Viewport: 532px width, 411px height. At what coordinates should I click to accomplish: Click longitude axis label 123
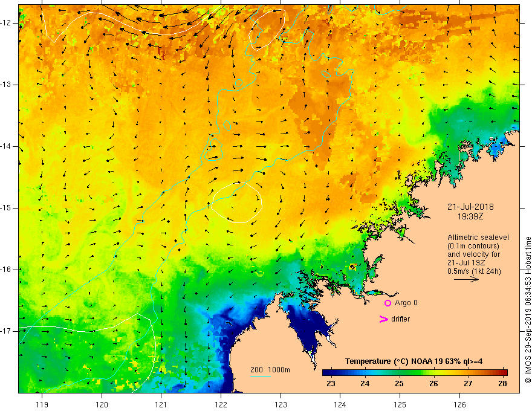(281, 404)
